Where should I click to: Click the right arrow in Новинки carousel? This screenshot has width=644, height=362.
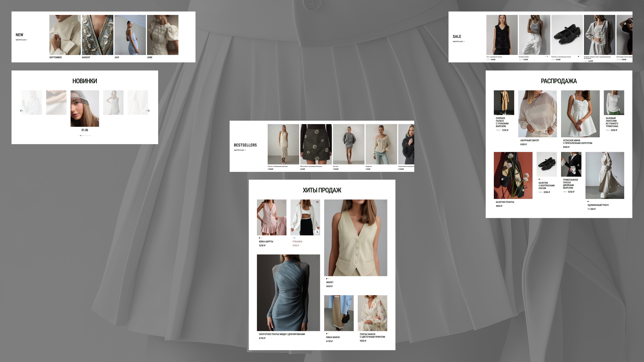tap(148, 111)
